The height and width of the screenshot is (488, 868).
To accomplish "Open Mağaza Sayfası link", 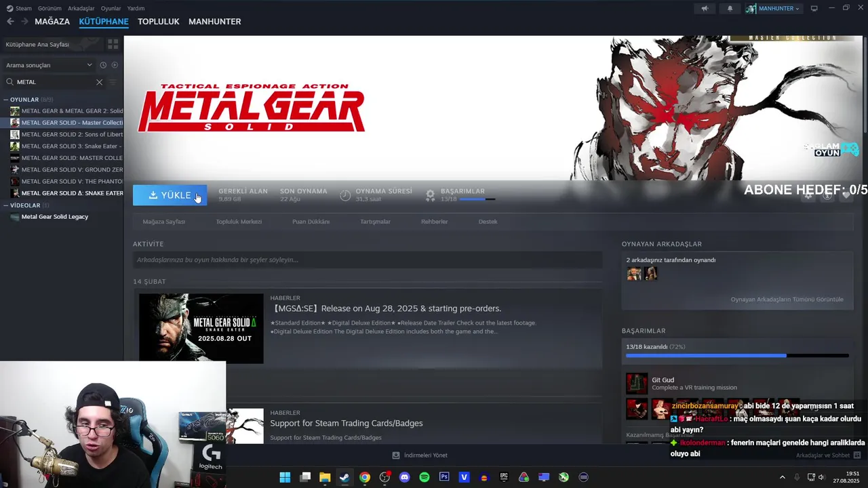I will (x=163, y=222).
